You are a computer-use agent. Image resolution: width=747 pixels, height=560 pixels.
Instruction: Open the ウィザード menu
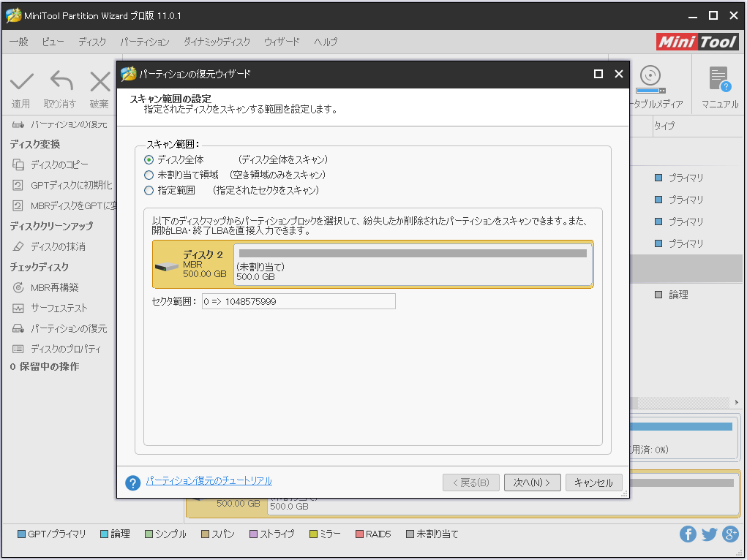click(x=282, y=42)
